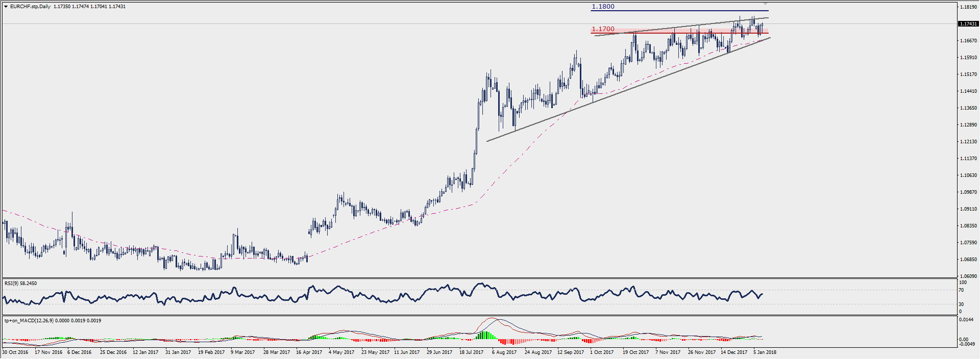Click the 1.06090 price scale value
Viewport: 980px width, 359px height.
968,276
